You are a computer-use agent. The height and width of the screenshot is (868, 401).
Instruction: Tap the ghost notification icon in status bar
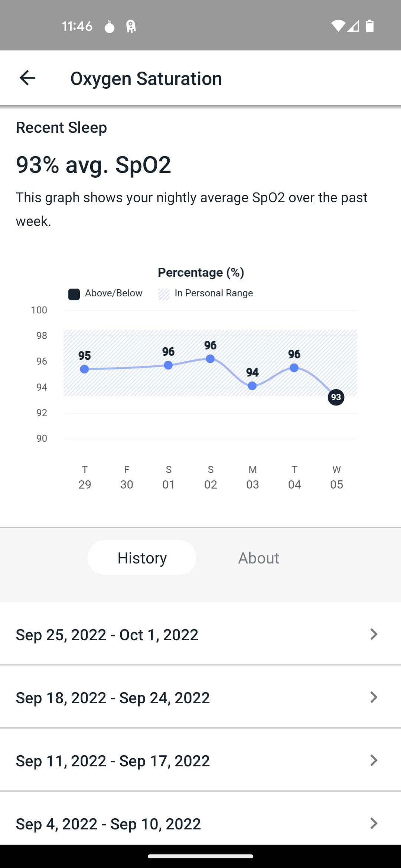(131, 26)
